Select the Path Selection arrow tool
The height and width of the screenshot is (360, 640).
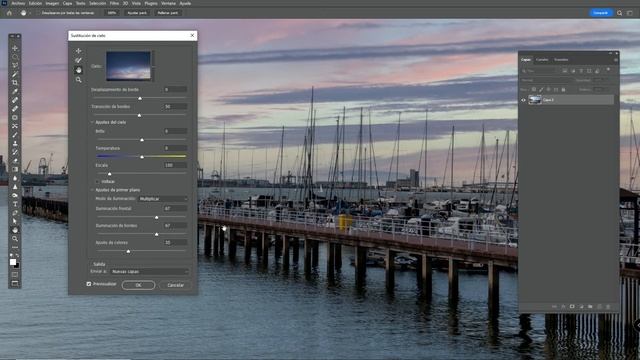(15, 221)
